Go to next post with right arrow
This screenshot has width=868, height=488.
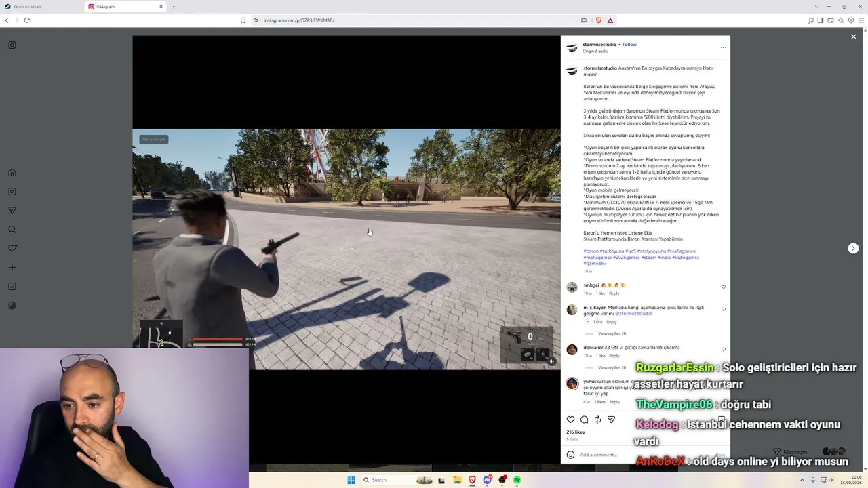(853, 249)
